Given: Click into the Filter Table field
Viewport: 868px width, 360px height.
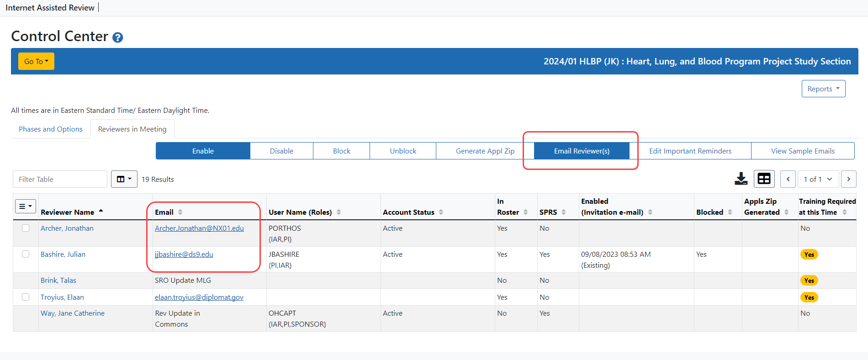Looking at the screenshot, I should point(60,179).
